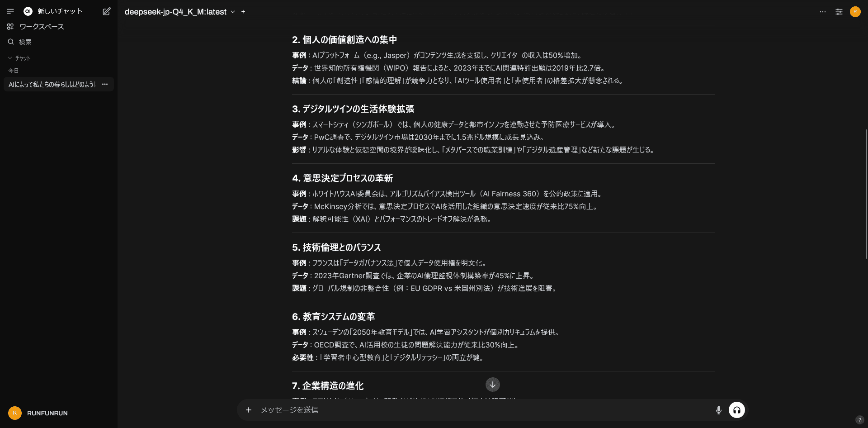Click the スウェーデン 2050年教育モデル line
Image resolution: width=868 pixels, height=428 pixels.
pos(427,332)
